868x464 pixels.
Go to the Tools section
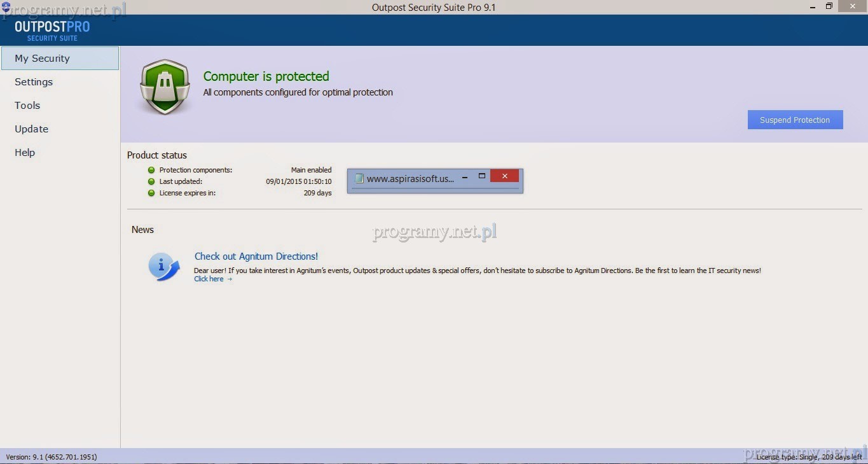click(27, 106)
